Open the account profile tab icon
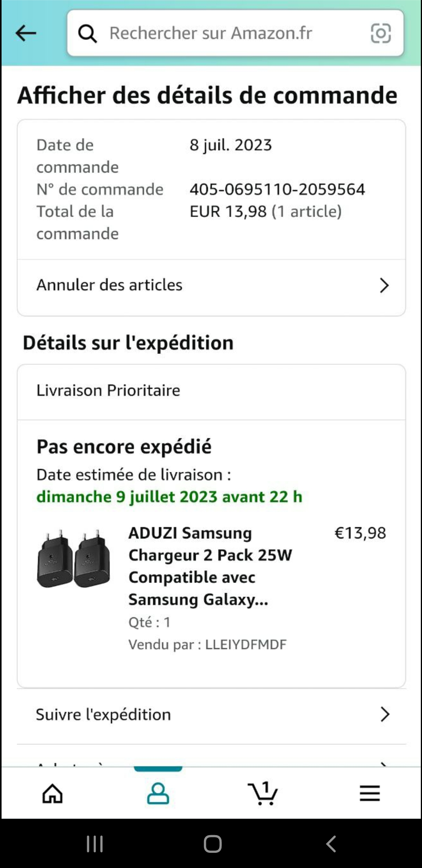The height and width of the screenshot is (868, 422). click(158, 793)
